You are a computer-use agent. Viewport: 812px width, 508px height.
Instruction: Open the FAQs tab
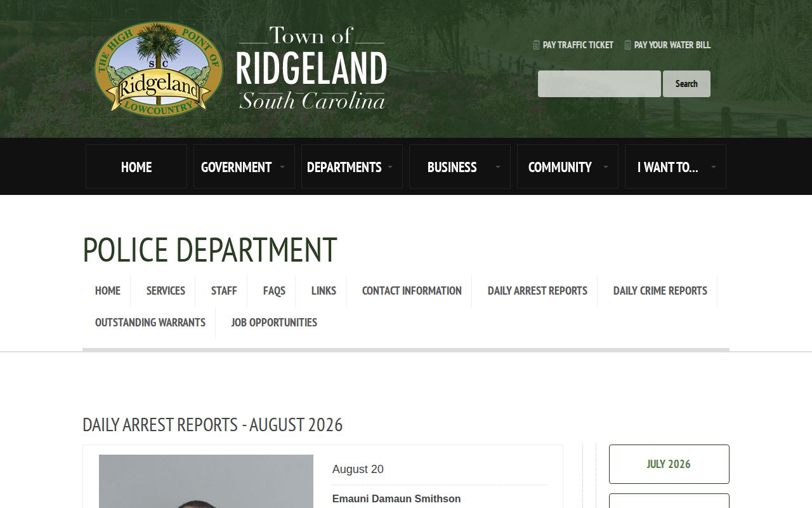tap(274, 291)
